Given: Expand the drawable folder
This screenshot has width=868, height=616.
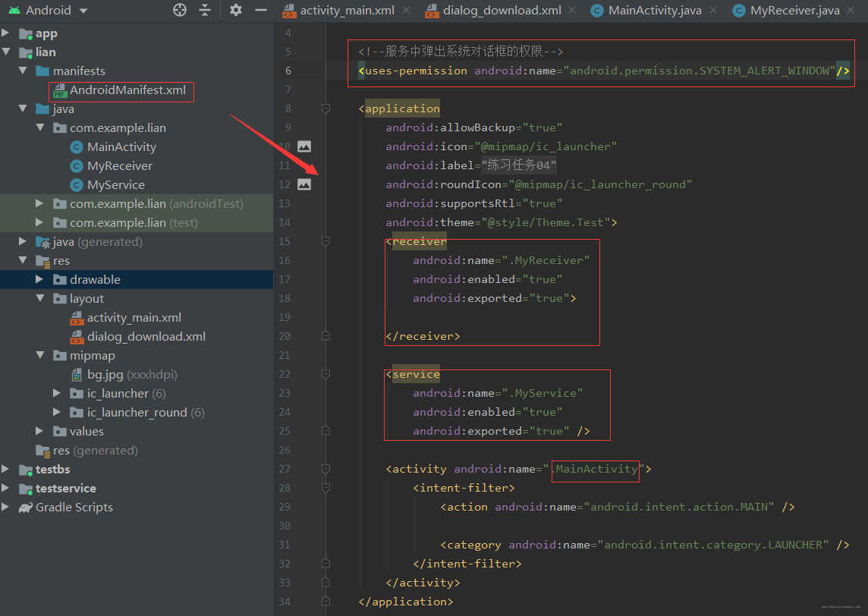Looking at the screenshot, I should pos(40,279).
